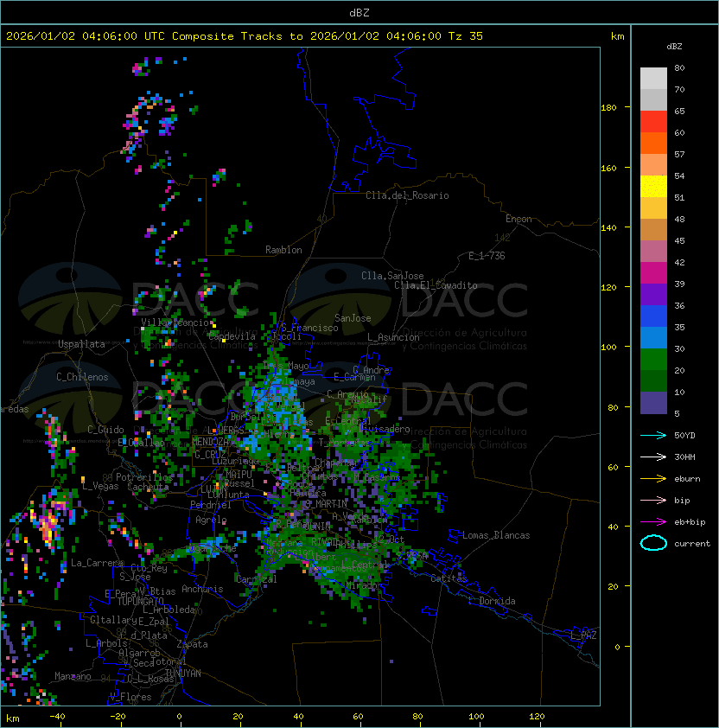Click the intense storm cell near L_Vegas

[x=48, y=525]
